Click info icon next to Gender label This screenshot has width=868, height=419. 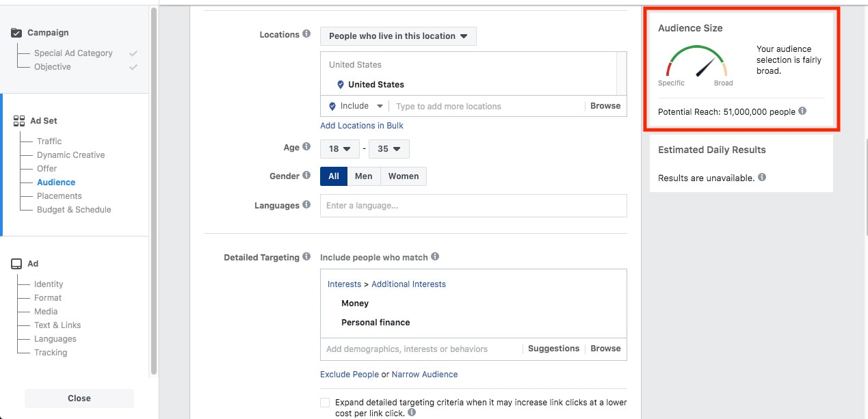(306, 176)
